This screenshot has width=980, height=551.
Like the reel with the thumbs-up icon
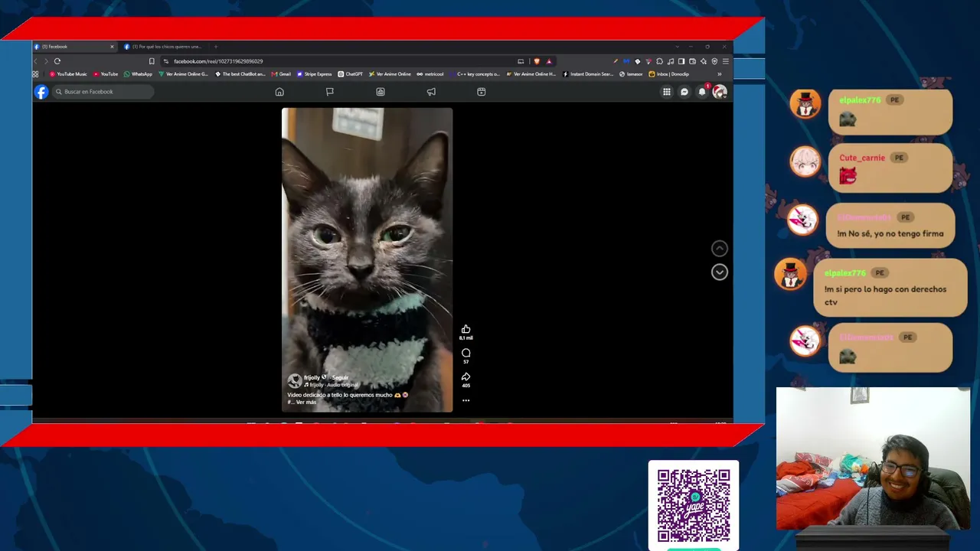pyautogui.click(x=465, y=329)
